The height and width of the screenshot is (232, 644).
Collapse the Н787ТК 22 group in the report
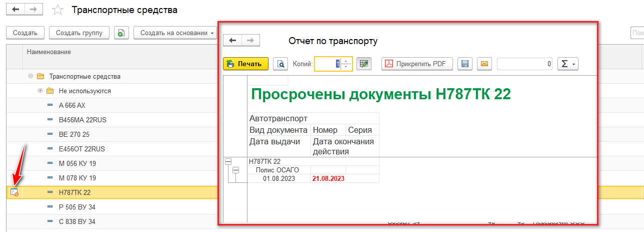tap(228, 161)
